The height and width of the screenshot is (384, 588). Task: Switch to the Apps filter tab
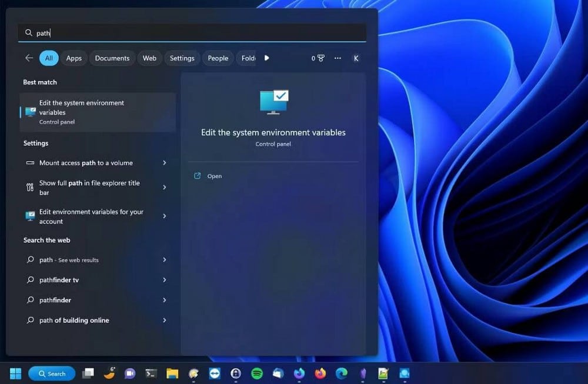(x=73, y=58)
